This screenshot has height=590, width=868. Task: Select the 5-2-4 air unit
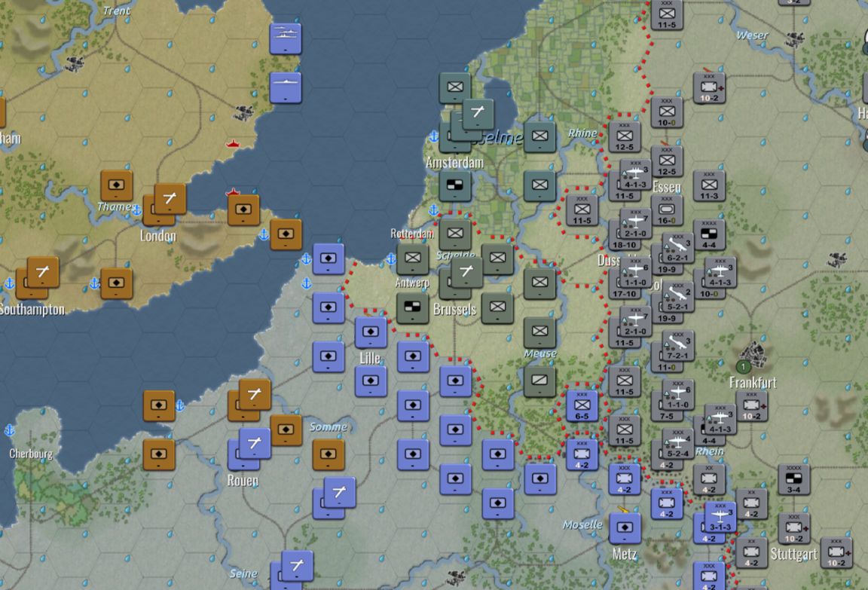pos(677,444)
